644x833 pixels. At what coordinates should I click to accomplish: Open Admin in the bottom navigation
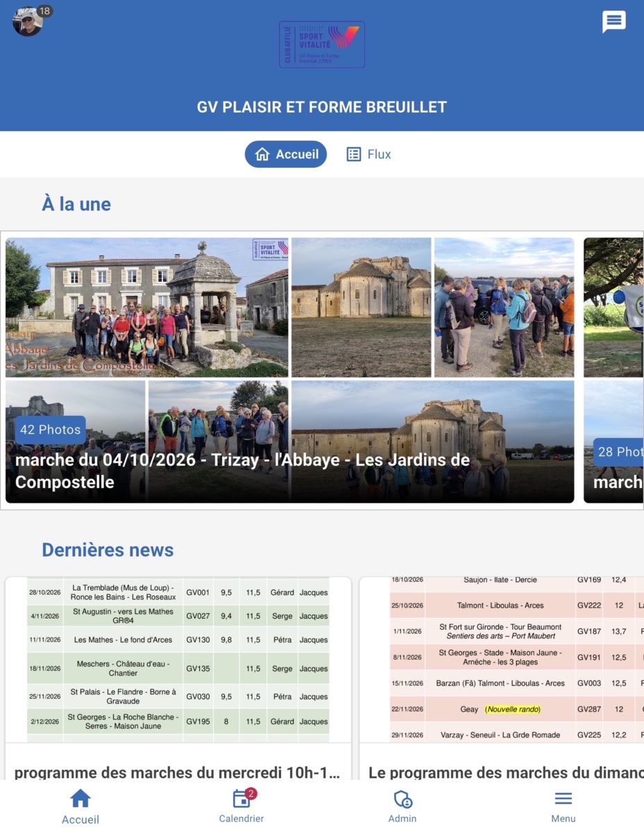coord(402,806)
